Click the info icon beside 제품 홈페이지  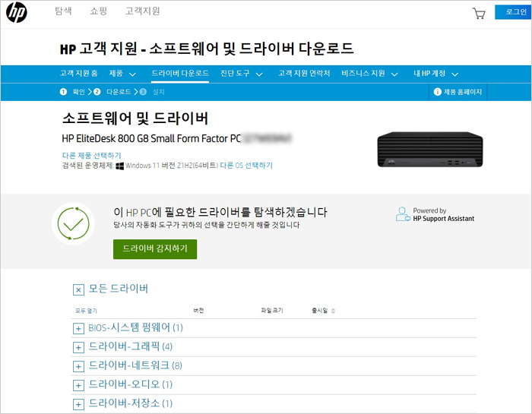pos(438,92)
